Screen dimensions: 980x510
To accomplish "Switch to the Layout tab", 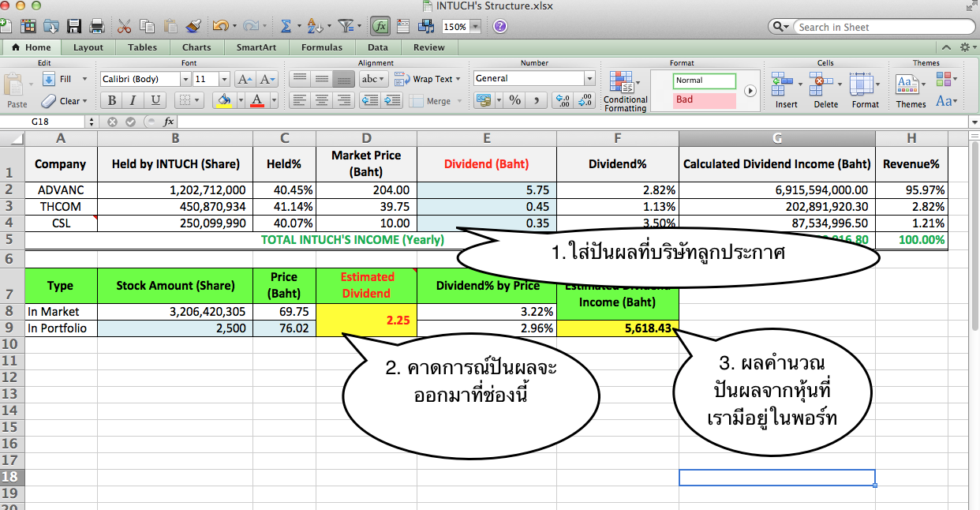I will coord(88,47).
